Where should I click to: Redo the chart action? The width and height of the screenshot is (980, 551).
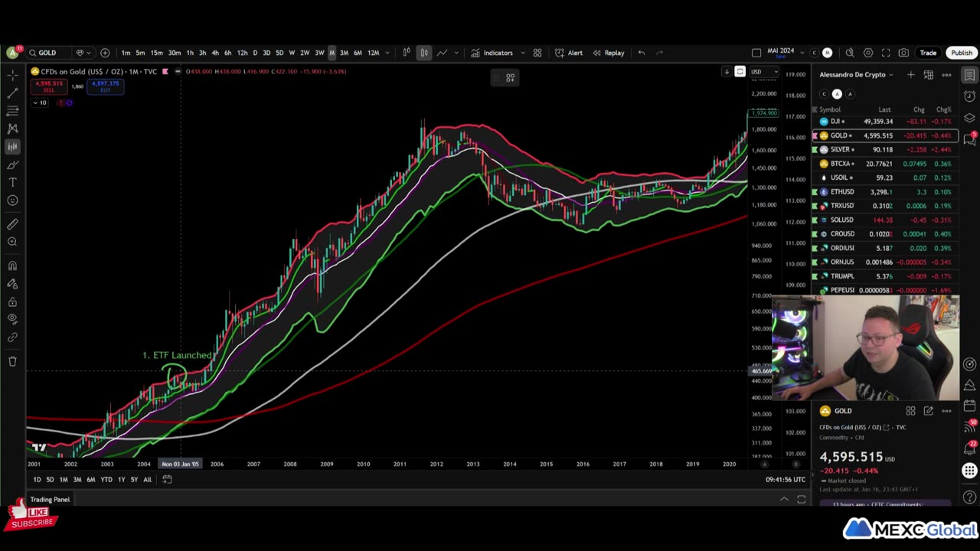[x=660, y=53]
